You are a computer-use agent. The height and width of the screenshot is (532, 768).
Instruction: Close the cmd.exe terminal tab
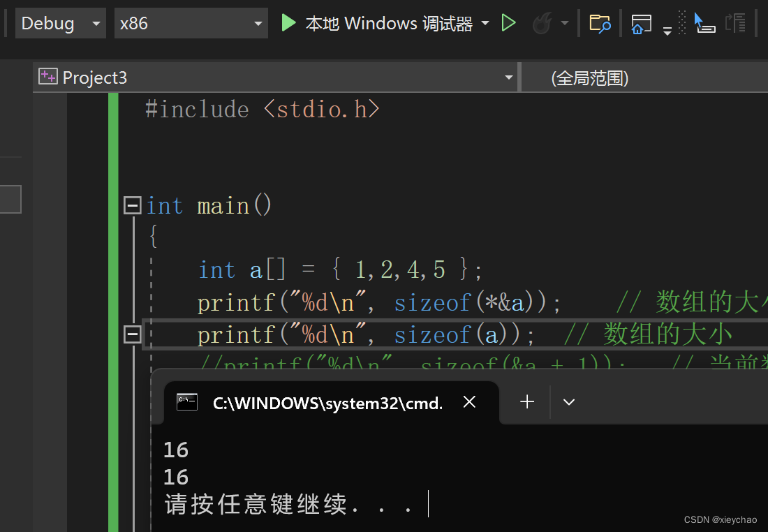click(x=468, y=402)
